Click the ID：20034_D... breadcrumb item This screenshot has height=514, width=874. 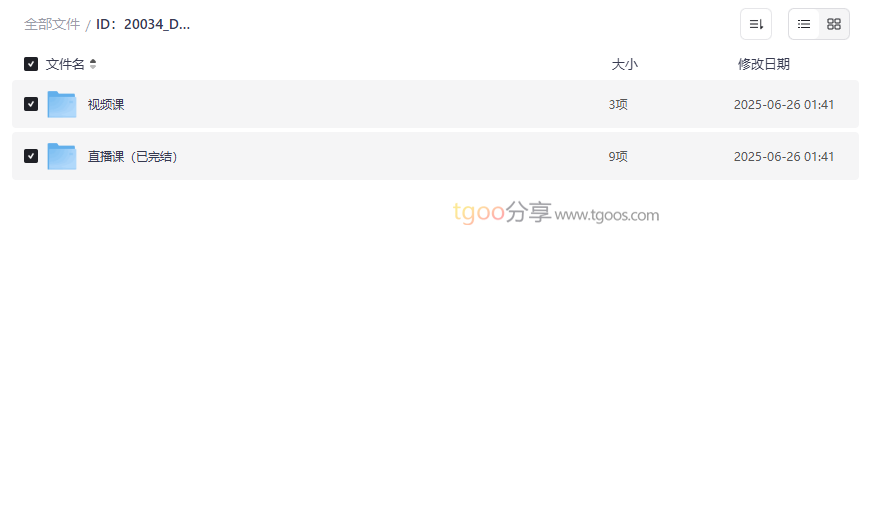click(143, 24)
